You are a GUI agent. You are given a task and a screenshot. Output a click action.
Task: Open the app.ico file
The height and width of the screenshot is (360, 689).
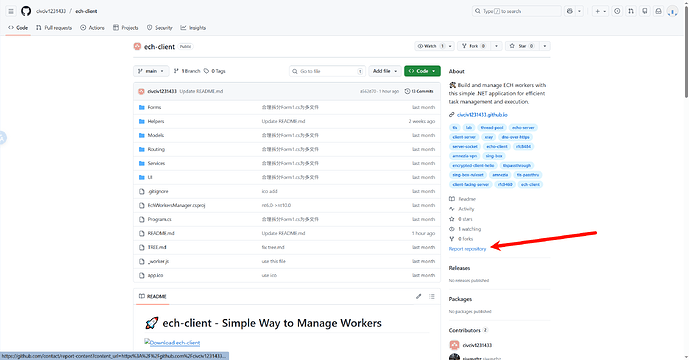pyautogui.click(x=155, y=275)
